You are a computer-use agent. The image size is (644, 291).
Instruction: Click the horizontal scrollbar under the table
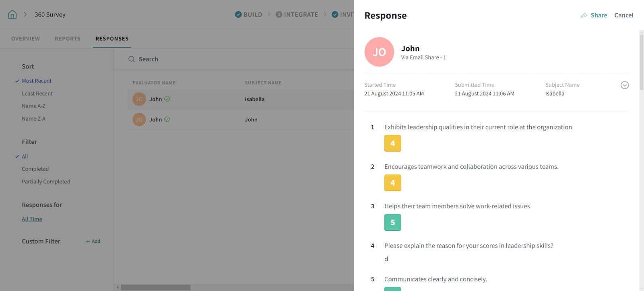pyautogui.click(x=156, y=287)
